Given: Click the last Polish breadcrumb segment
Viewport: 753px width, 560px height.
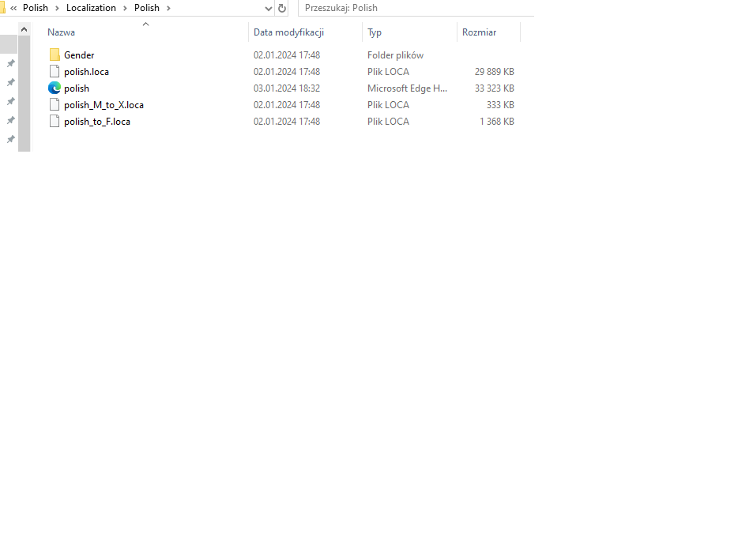Looking at the screenshot, I should [147, 8].
